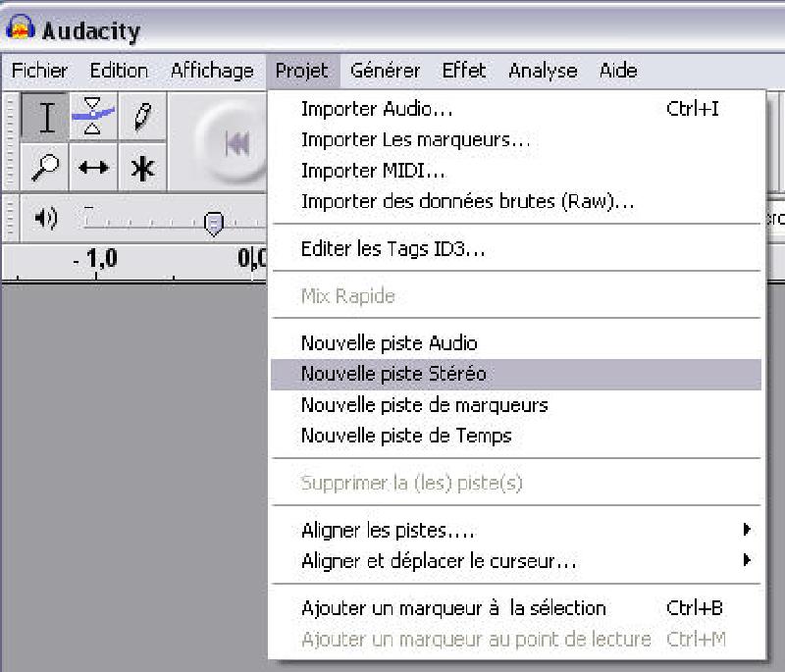Viewport: 785px width, 672px height.
Task: Select the Selection (I-beam) tool
Action: (x=45, y=117)
